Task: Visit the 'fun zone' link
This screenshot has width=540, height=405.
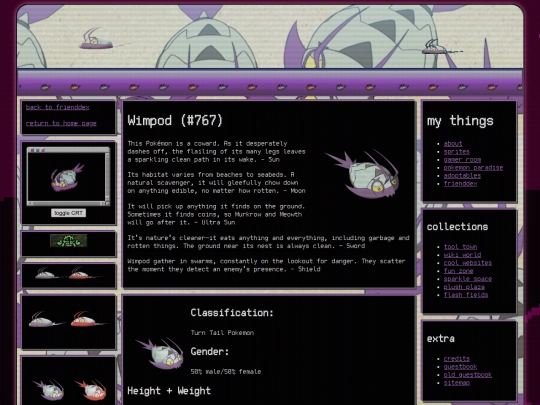Action: pyautogui.click(x=458, y=271)
